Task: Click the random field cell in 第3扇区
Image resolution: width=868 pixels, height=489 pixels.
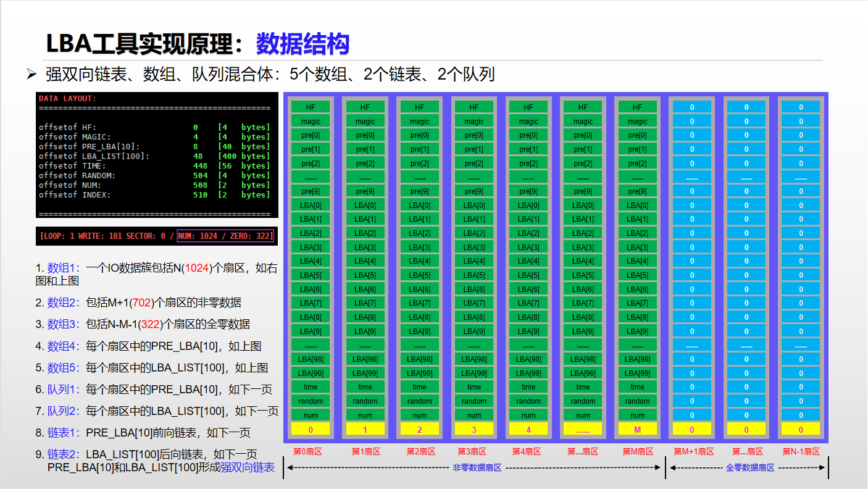Action: click(x=474, y=401)
